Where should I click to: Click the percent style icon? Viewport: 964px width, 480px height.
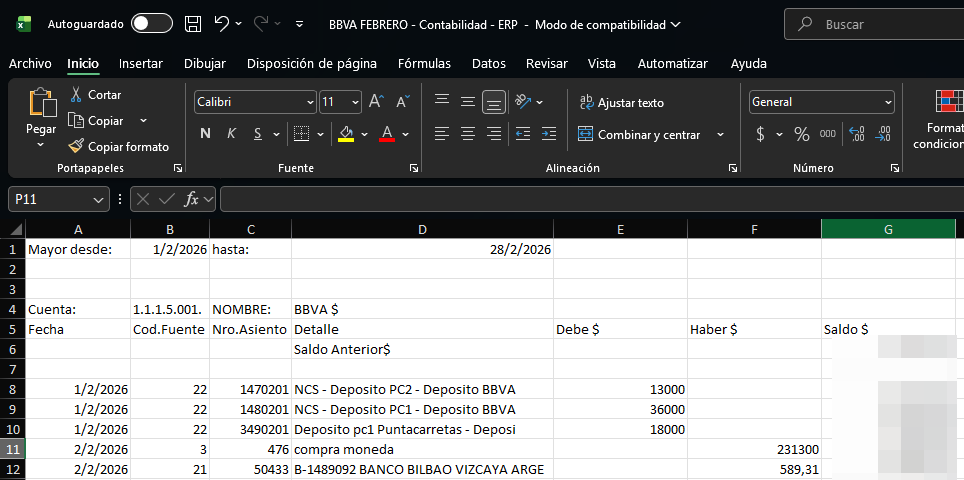(x=802, y=134)
